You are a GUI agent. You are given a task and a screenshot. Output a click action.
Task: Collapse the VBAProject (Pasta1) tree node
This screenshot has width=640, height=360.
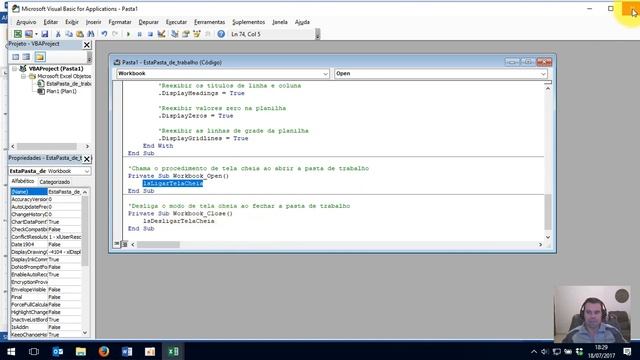[x=15, y=69]
